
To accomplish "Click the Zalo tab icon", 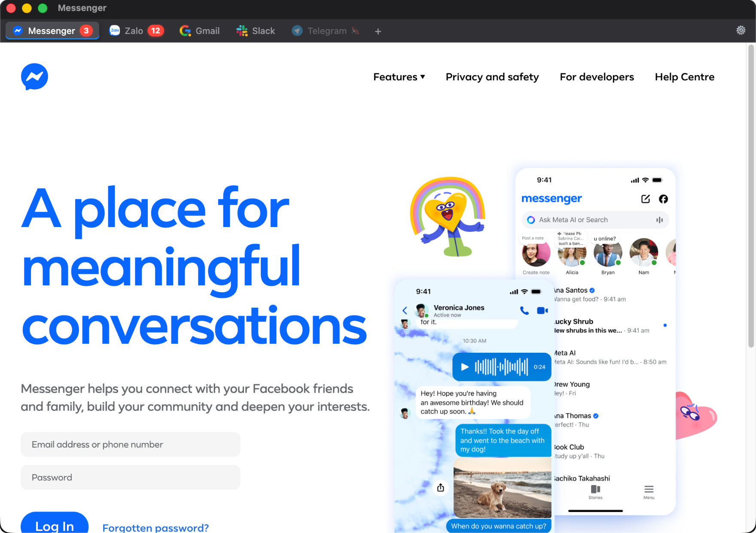I will pyautogui.click(x=115, y=30).
